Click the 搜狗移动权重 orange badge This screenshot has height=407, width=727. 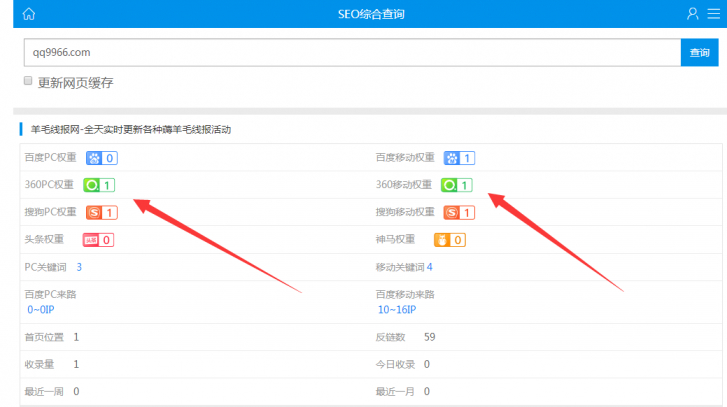tap(459, 213)
